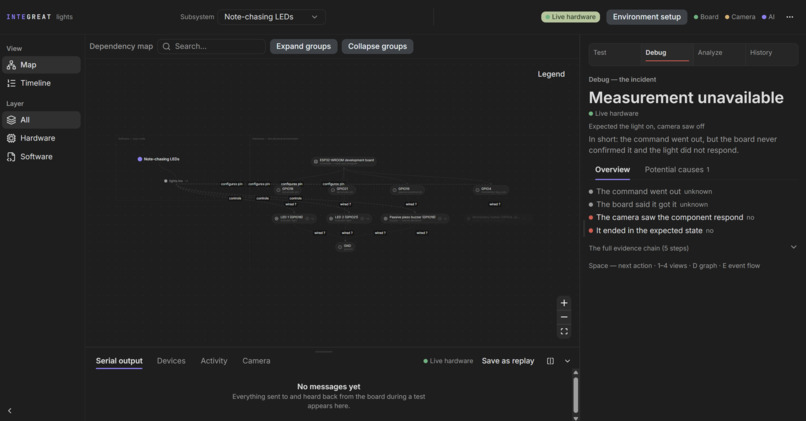Switch to Potential causes sub-tab
This screenshot has width=806, height=421.
677,170
